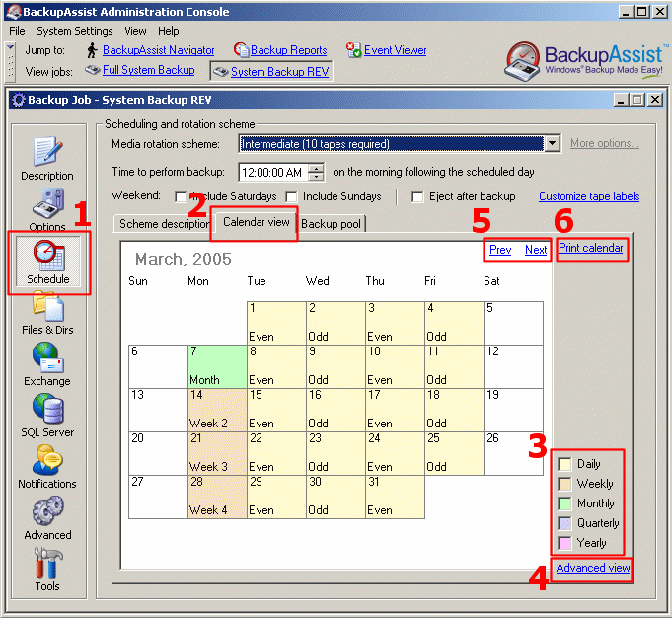Open the Tools section icon
672x618 pixels.
click(47, 563)
